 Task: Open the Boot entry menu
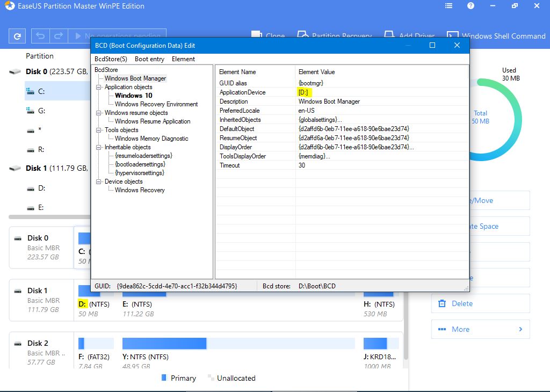tap(149, 59)
